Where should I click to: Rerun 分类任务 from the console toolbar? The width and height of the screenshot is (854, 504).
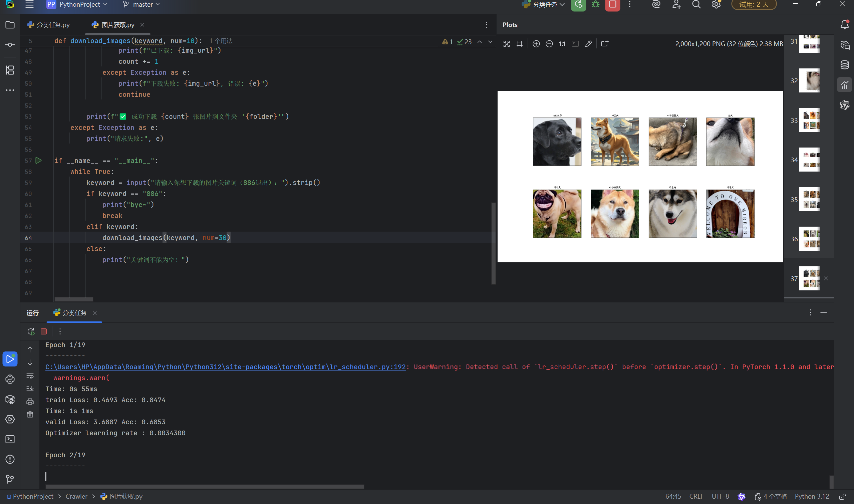click(x=31, y=331)
